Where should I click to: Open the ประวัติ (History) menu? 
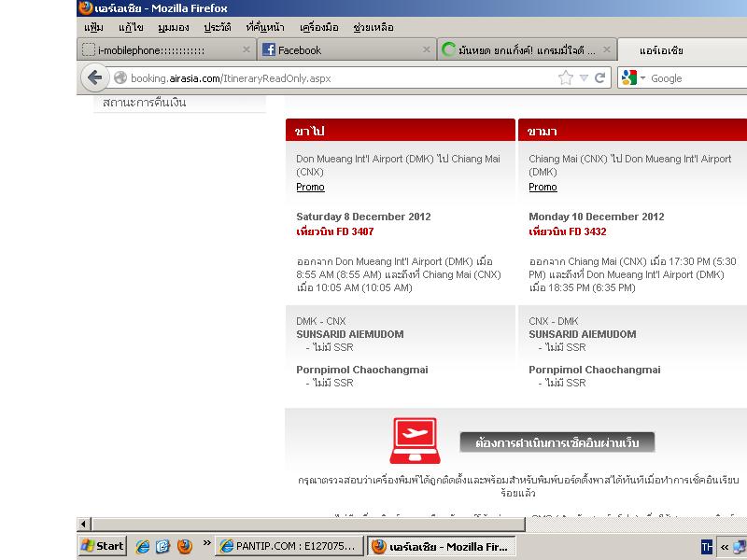coord(218,28)
